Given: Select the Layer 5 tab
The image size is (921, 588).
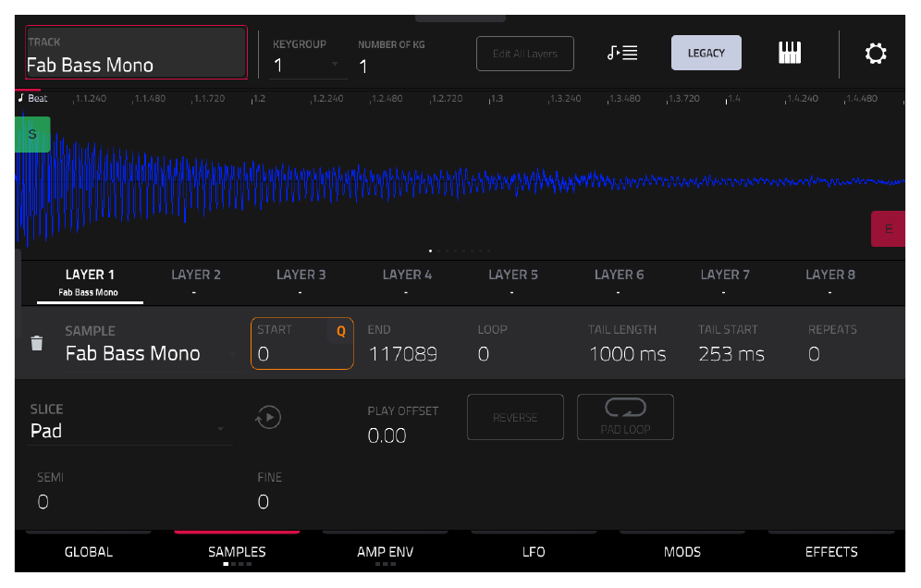Looking at the screenshot, I should [513, 283].
